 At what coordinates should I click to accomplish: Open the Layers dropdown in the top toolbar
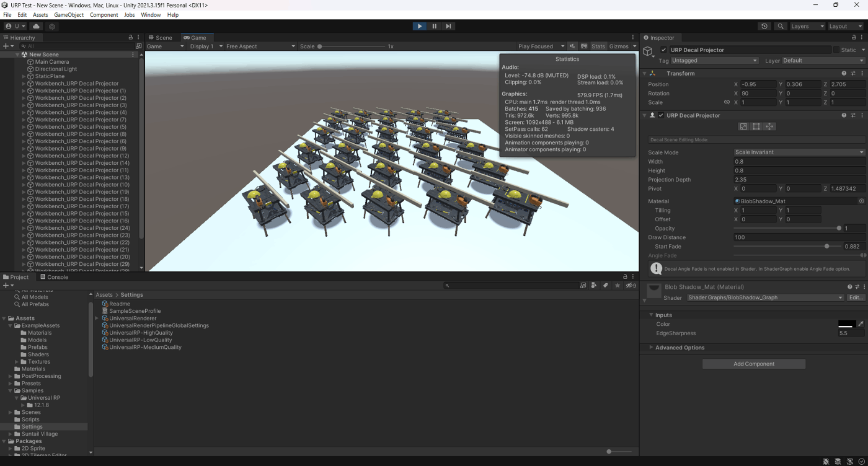(807, 27)
